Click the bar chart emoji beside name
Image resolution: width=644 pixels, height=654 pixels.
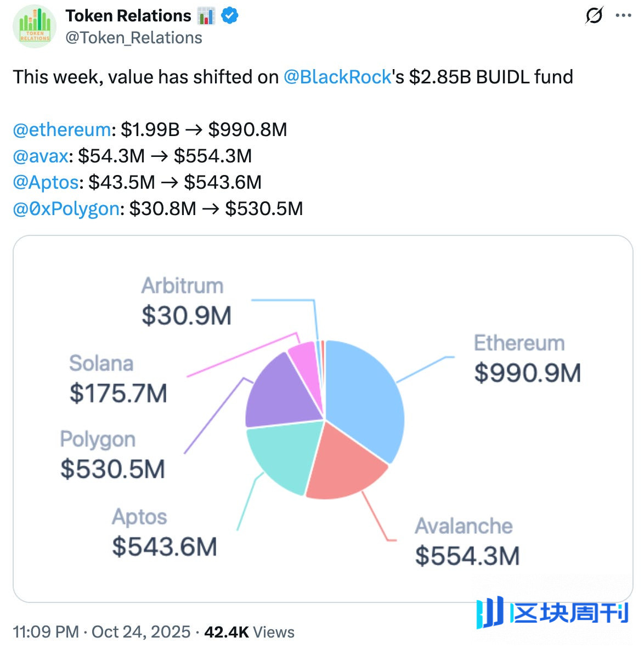[x=206, y=16]
